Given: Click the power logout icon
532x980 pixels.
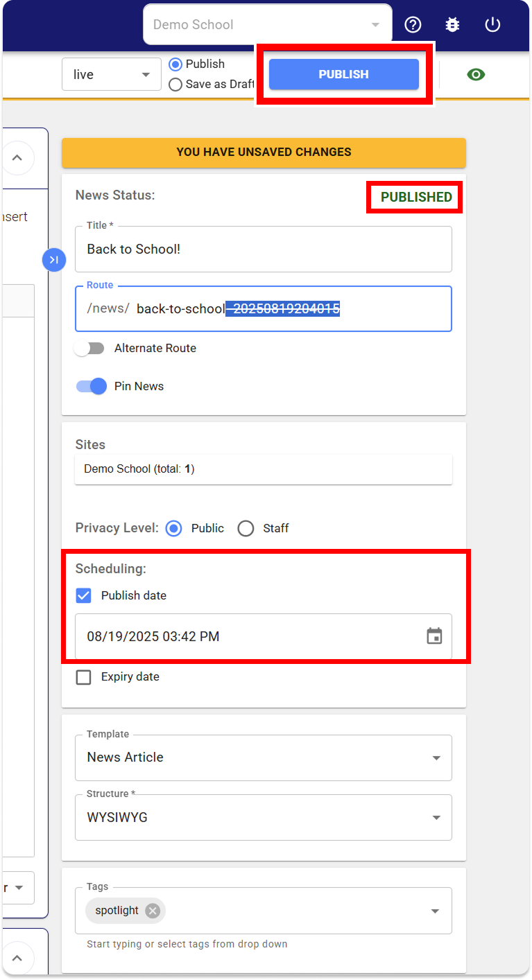Looking at the screenshot, I should tap(492, 25).
